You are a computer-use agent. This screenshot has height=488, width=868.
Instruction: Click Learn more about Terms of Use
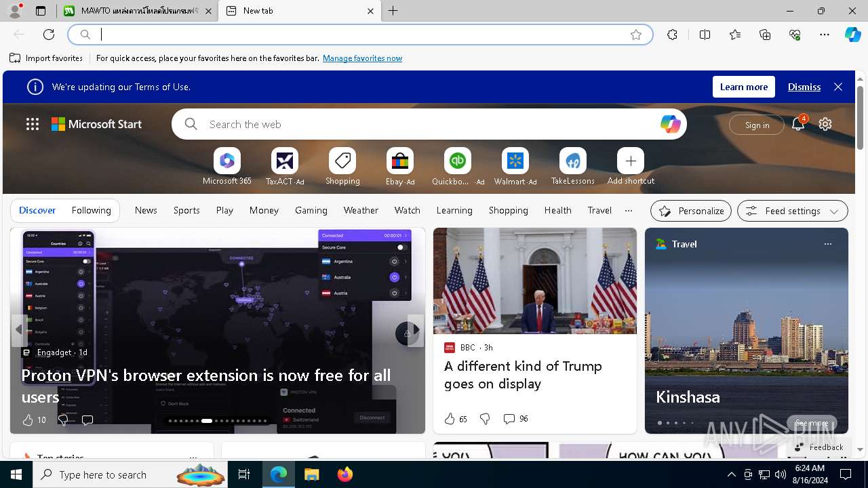743,87
